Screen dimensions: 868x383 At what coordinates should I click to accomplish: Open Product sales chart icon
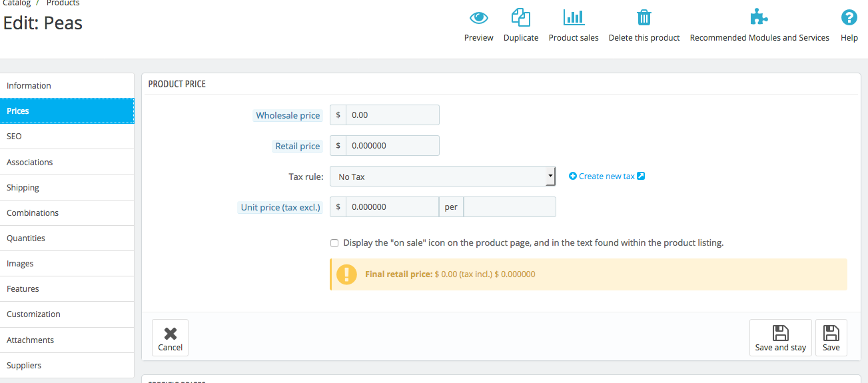(574, 18)
